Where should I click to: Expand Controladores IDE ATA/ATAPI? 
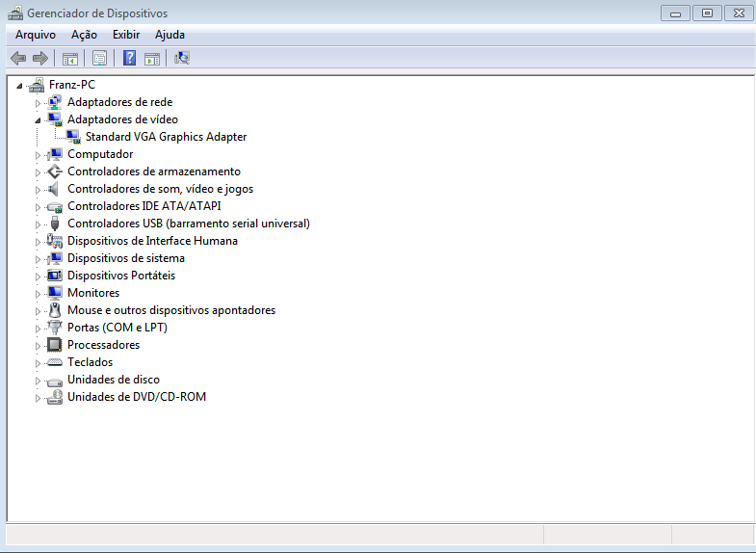pyautogui.click(x=38, y=207)
